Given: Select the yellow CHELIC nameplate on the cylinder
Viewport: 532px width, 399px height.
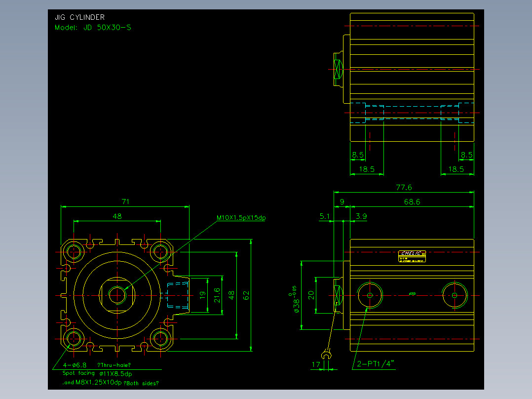Looking at the screenshot, I should pyautogui.click(x=412, y=256).
